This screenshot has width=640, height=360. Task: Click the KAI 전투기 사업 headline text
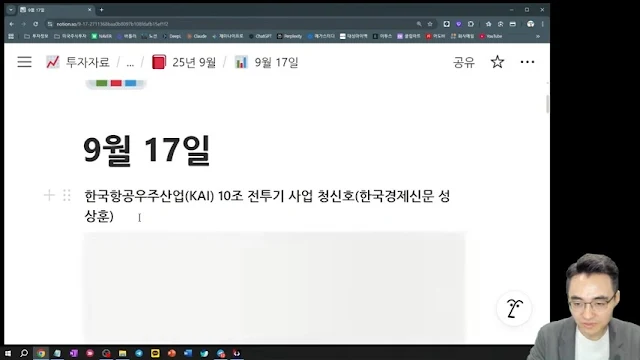pyautogui.click(x=267, y=206)
